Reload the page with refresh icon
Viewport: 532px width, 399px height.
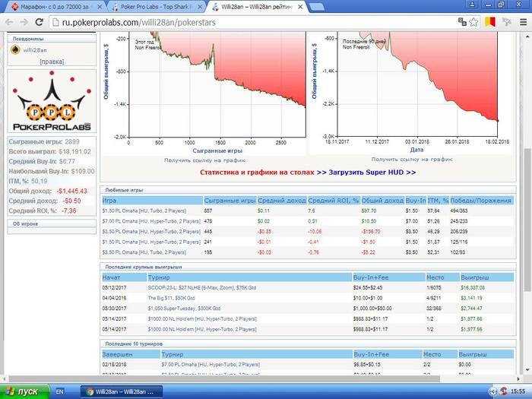click(x=39, y=22)
